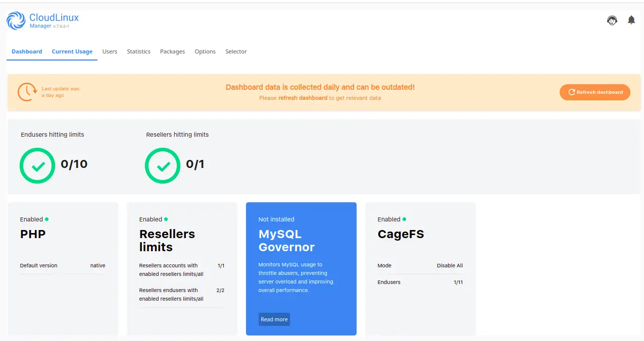Open the Current Usage tab
This screenshot has height=341, width=644.
(72, 51)
